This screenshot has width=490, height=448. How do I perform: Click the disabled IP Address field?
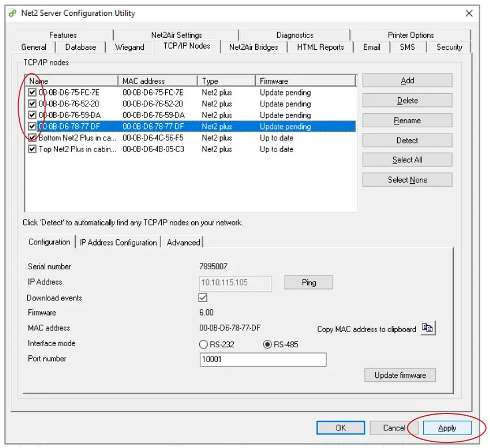click(235, 283)
